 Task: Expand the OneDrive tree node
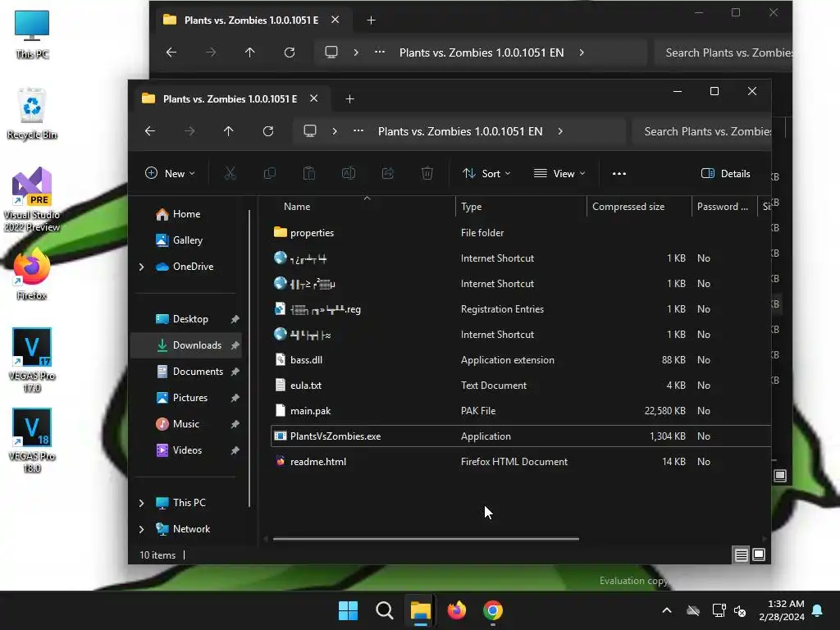click(x=141, y=267)
